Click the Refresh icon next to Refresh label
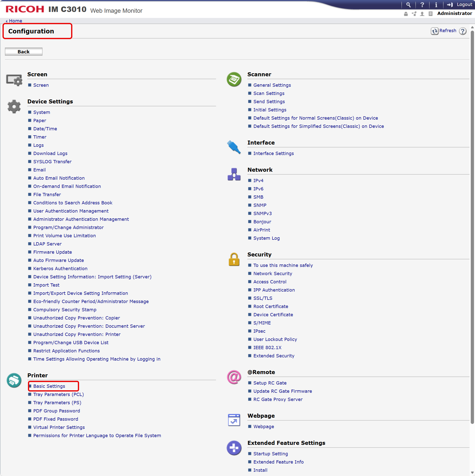Image resolution: width=475 pixels, height=476 pixels. coord(434,31)
